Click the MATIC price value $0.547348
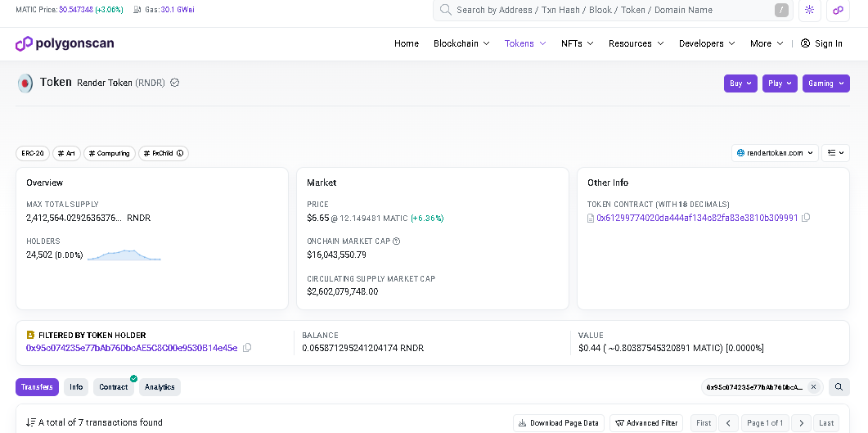This screenshot has height=433, width=868. (76, 10)
